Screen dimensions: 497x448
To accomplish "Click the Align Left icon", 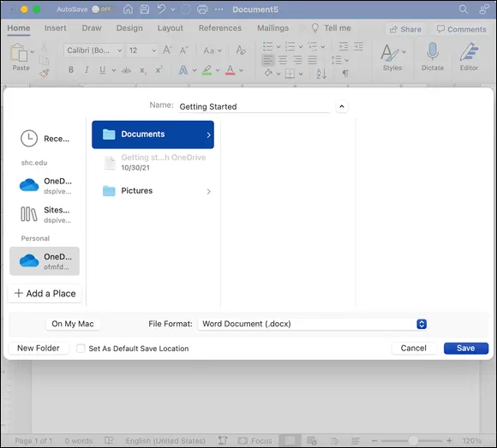I will 268,60.
